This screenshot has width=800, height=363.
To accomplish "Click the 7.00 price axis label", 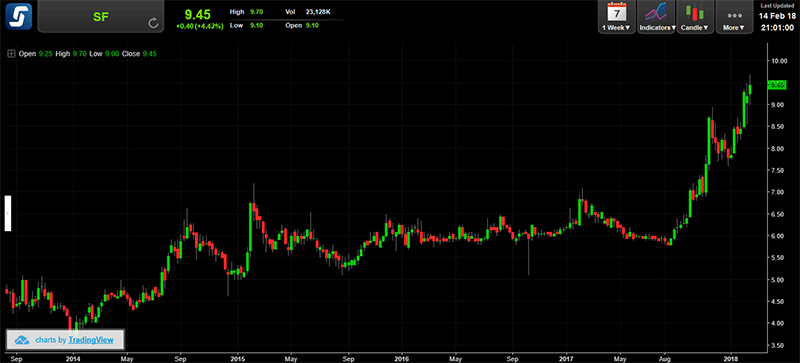I will click(x=779, y=192).
